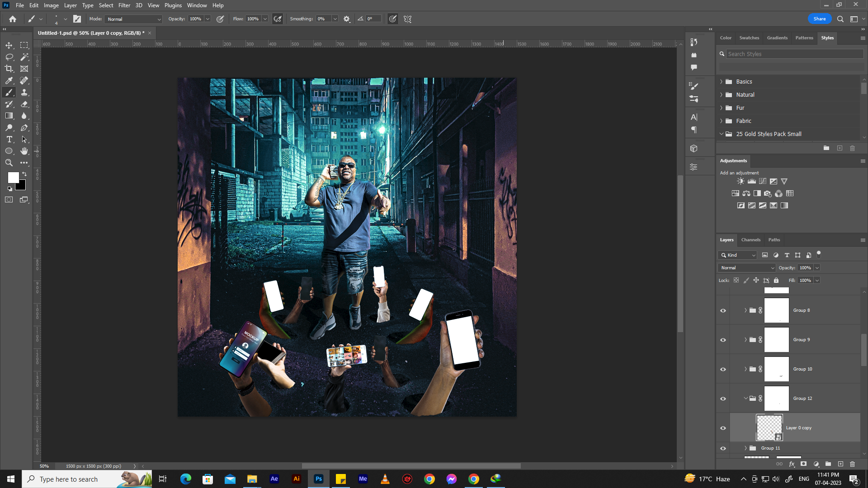Toggle airbrush-style build-up effects
Image resolution: width=868 pixels, height=488 pixels.
278,19
